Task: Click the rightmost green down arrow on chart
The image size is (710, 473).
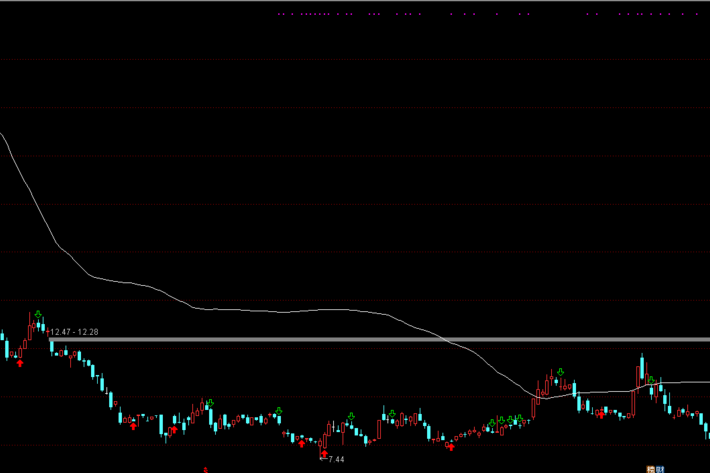Action: (651, 380)
